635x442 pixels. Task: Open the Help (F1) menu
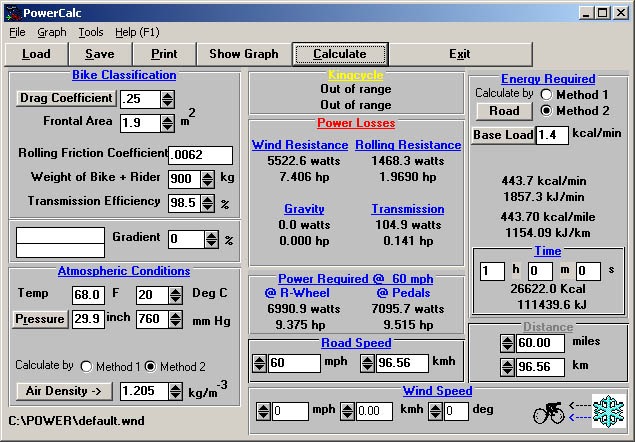[x=137, y=32]
